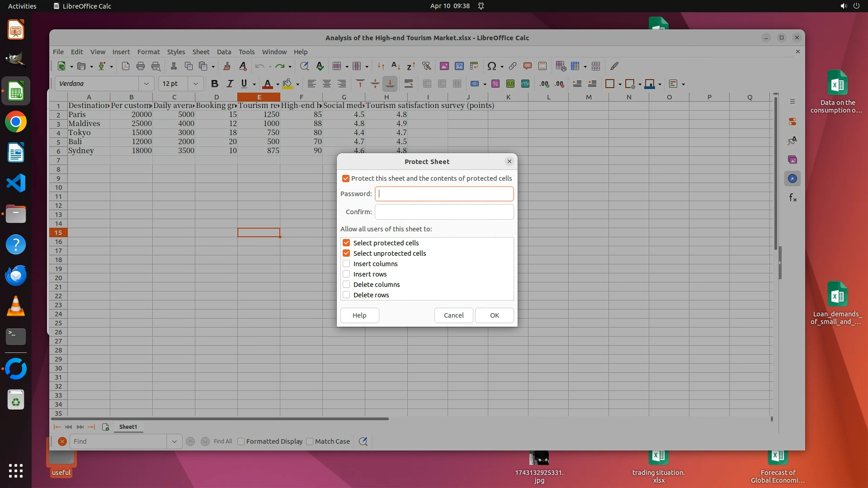Uncheck Select protected cells option
The image size is (868, 488).
tap(346, 243)
